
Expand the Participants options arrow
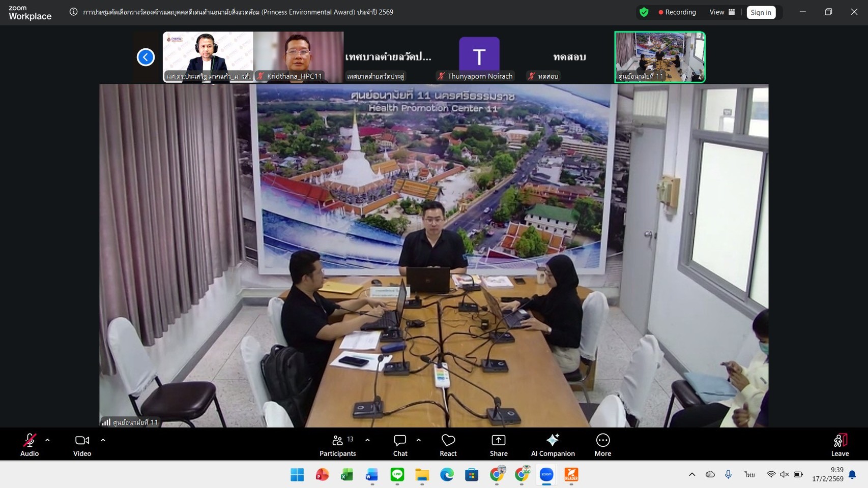[x=367, y=440]
